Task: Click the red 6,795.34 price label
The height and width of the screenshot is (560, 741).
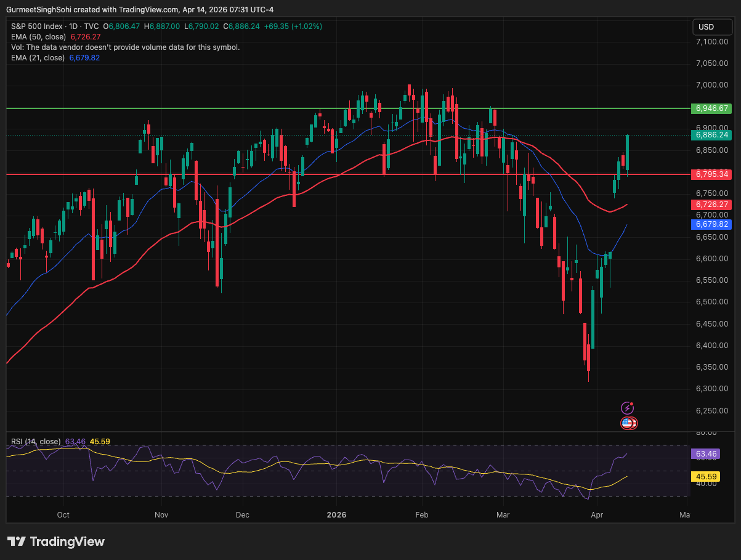Action: click(x=712, y=174)
